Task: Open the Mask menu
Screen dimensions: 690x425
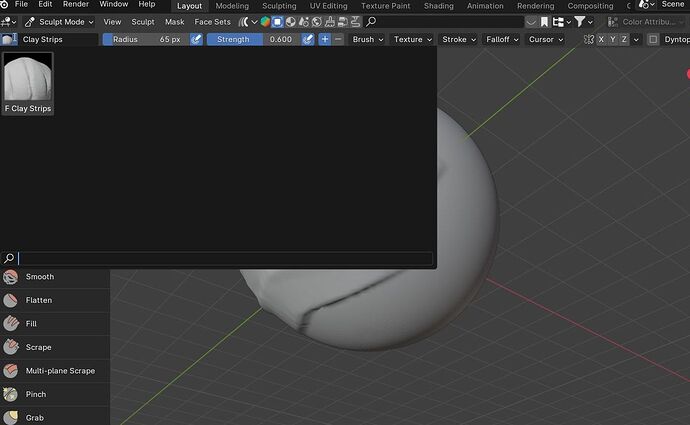Action: [x=174, y=22]
